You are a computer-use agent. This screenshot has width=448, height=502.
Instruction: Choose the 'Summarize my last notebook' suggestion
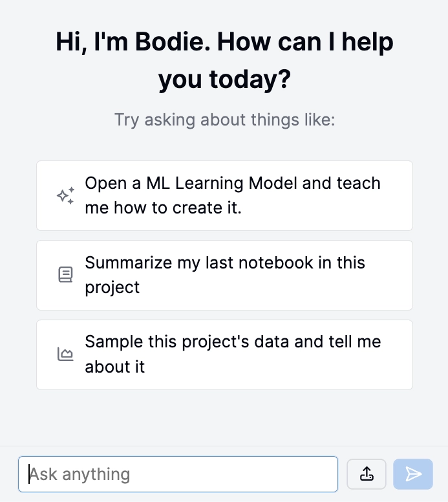click(x=224, y=275)
